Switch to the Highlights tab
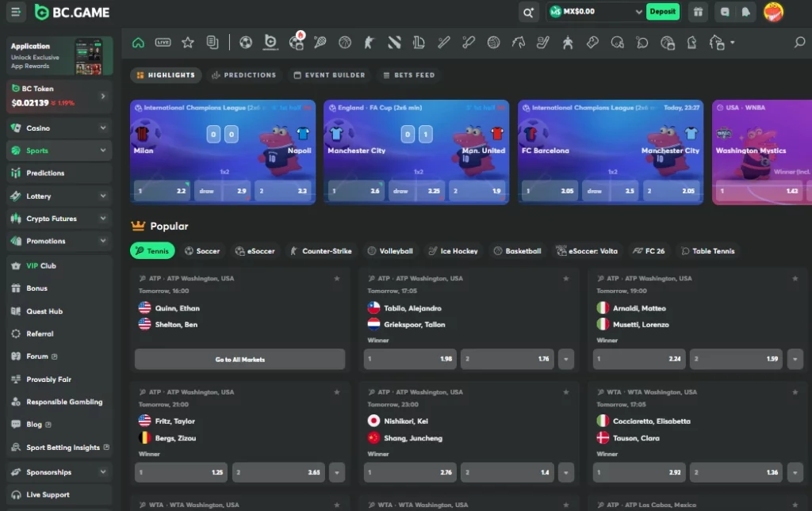 click(x=166, y=75)
